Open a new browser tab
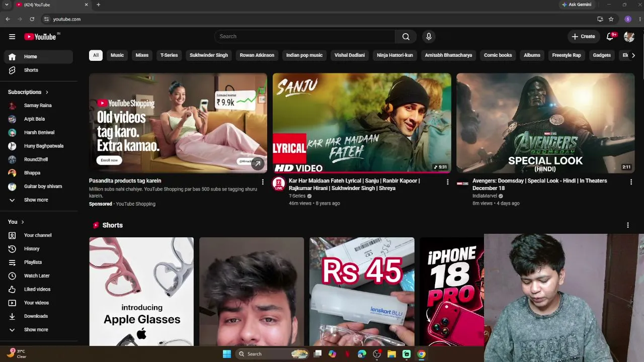The width and height of the screenshot is (644, 362). 98,5
